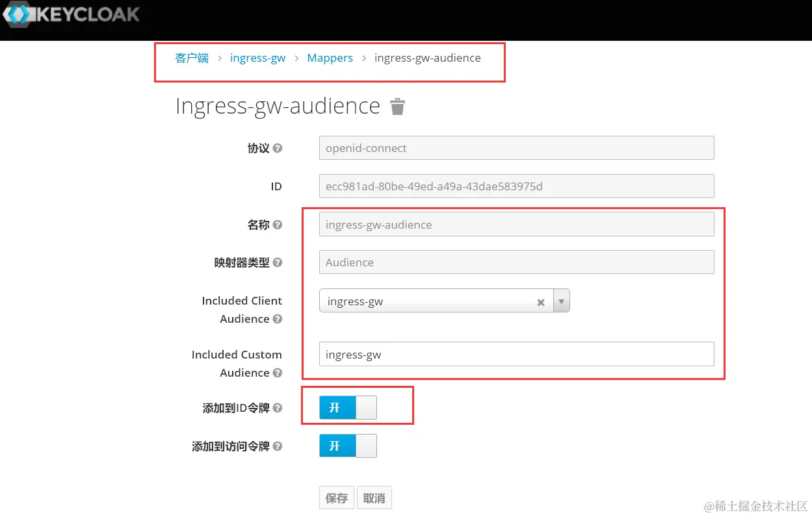Show help tooltip for 添加到访问令牌
The height and width of the screenshot is (517, 812).
(x=278, y=447)
